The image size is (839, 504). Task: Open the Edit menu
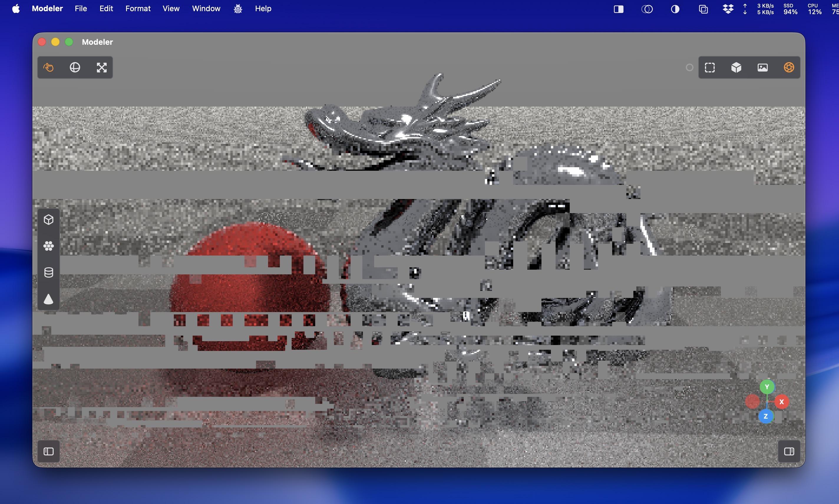(106, 9)
